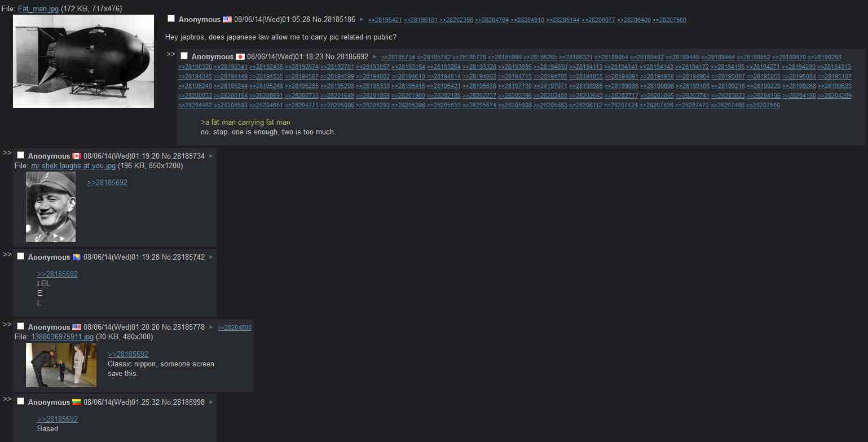868x442 pixels.
Task: Follow quote link >>28185692 in post No.28185734
Action: point(107,183)
